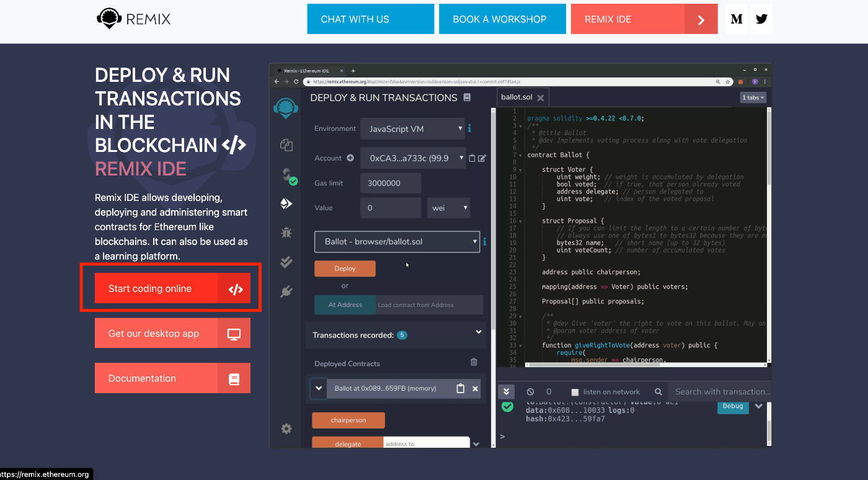Screen dimensions: 868x480
Task: Open the Settings gear in Remix sidebar
Action: tap(286, 429)
